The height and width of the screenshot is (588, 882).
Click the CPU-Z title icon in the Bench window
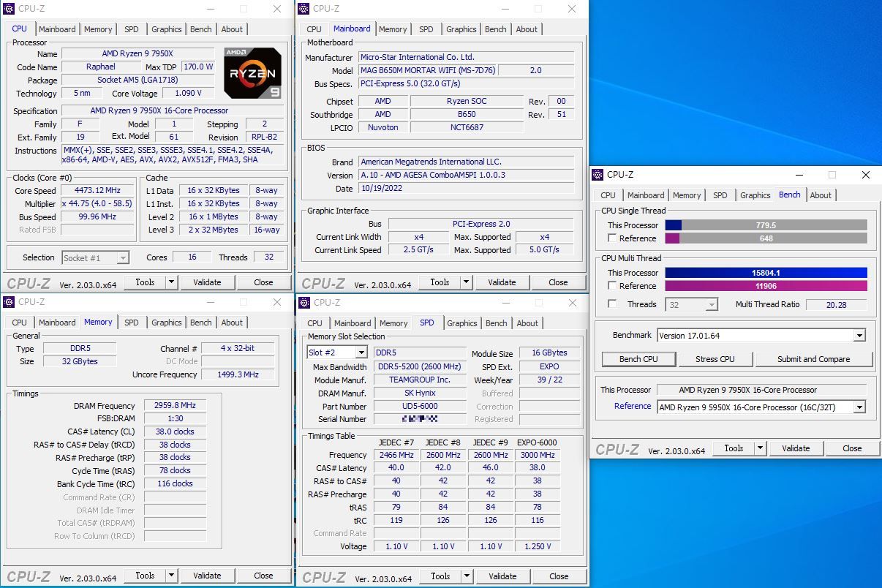598,175
